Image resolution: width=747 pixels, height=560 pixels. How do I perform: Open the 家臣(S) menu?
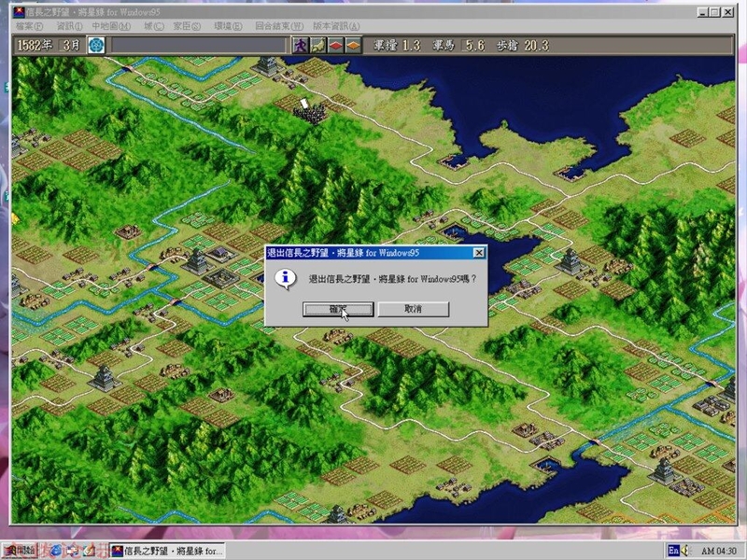point(187,26)
